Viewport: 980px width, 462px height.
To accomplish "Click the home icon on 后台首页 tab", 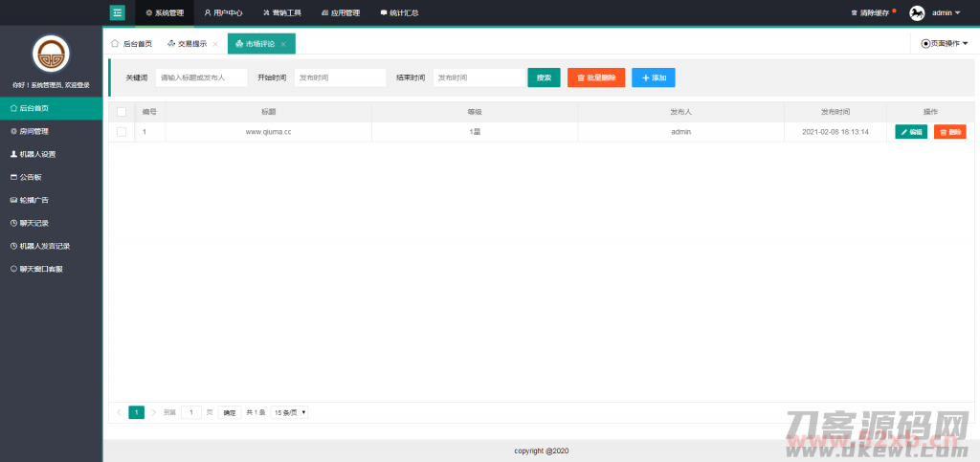I will tap(116, 44).
